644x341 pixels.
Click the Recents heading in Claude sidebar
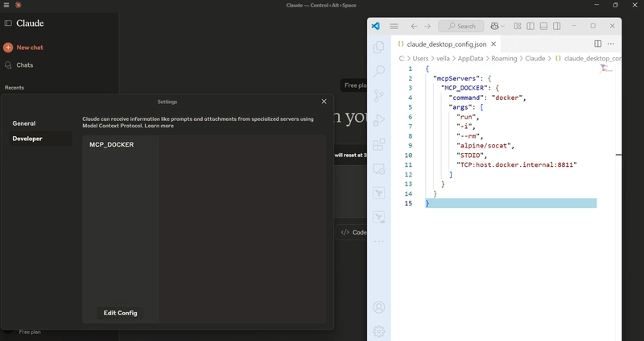[x=14, y=88]
